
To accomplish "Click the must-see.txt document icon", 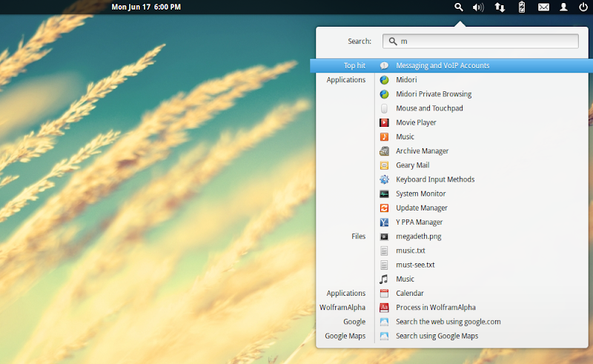I will click(384, 265).
